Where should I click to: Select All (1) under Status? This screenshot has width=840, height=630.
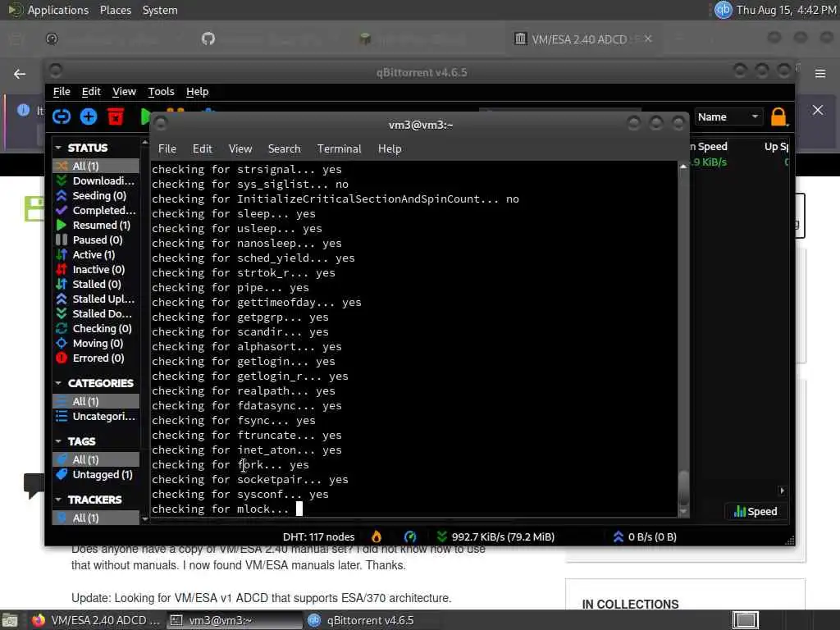pyautogui.click(x=96, y=166)
